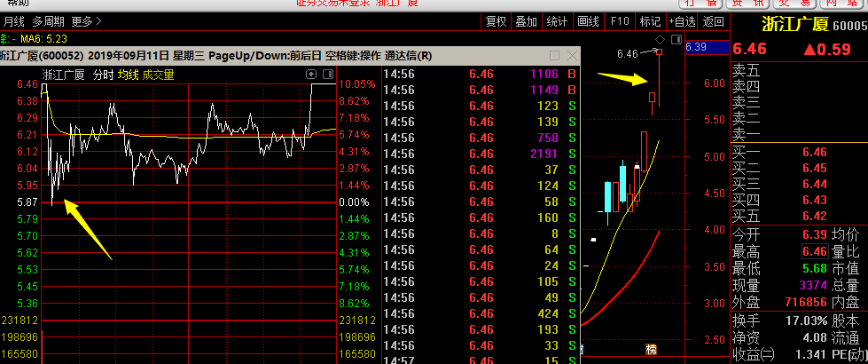The width and height of the screenshot is (868, 364).
Task: Click the popup's up-arrow icon beside 成交量
Action: [312, 75]
